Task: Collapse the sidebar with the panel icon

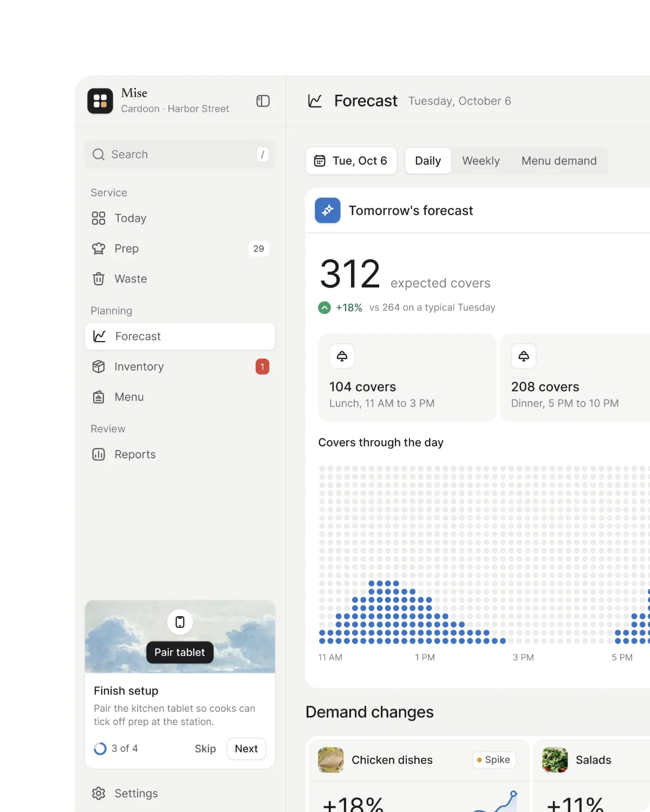Action: pyautogui.click(x=263, y=101)
